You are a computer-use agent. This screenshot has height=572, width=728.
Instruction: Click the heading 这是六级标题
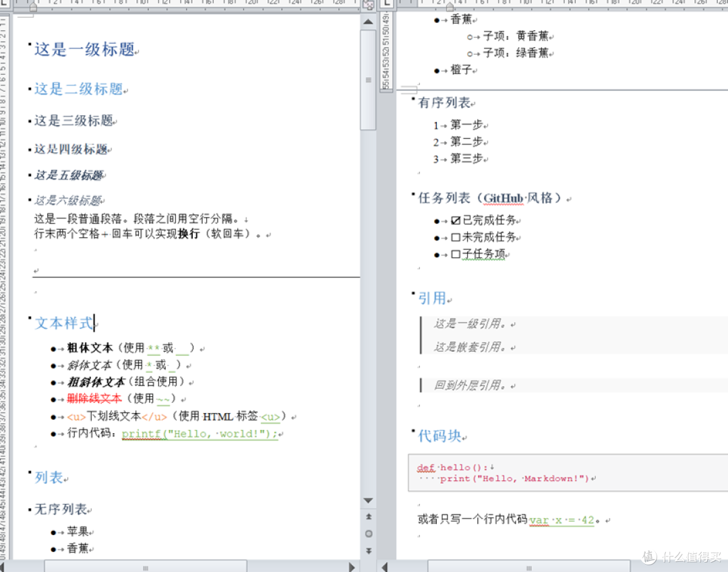68,200
